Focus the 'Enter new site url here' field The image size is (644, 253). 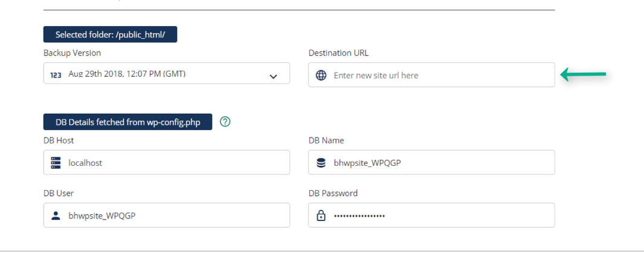(x=432, y=75)
